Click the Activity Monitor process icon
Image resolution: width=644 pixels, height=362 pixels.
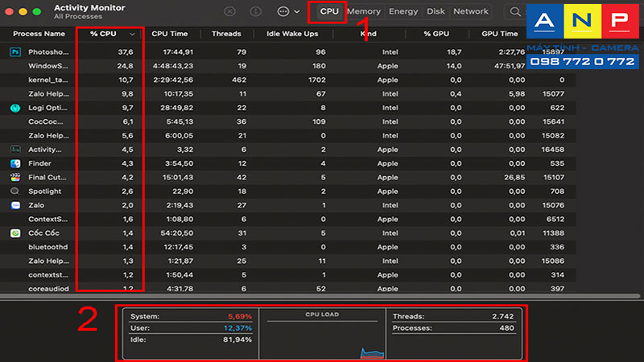coord(15,150)
